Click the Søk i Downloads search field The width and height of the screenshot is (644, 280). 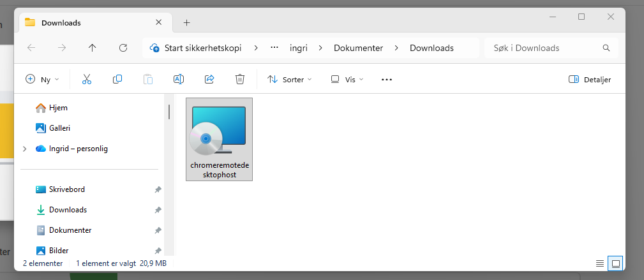551,48
